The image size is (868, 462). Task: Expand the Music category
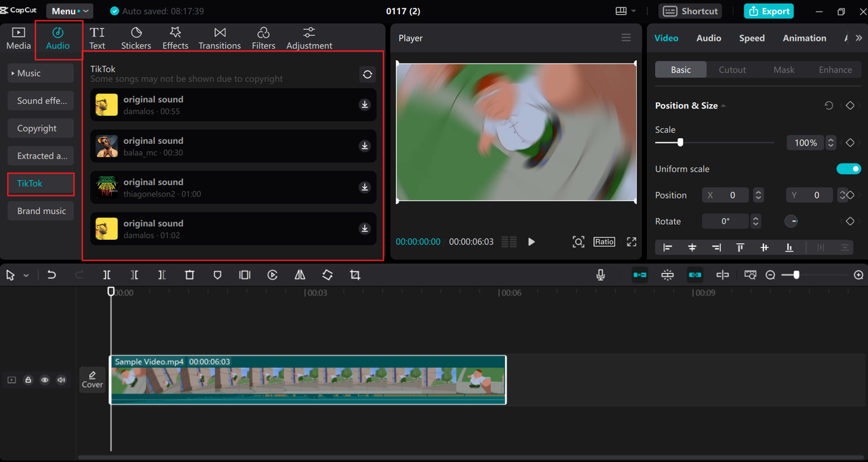(x=41, y=73)
